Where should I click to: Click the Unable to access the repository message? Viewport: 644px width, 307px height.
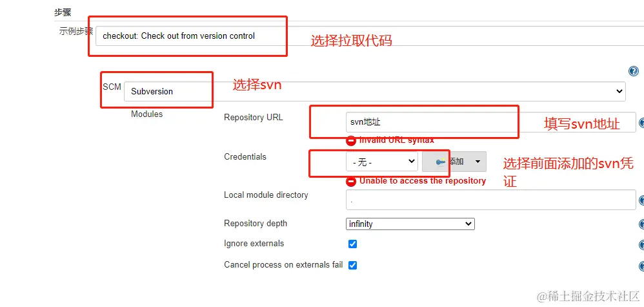pyautogui.click(x=423, y=181)
